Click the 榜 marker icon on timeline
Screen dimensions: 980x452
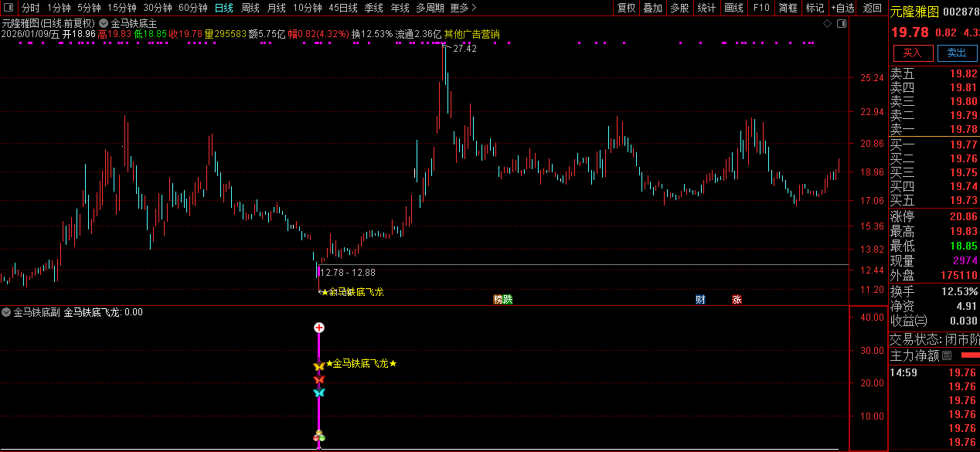coord(499,299)
